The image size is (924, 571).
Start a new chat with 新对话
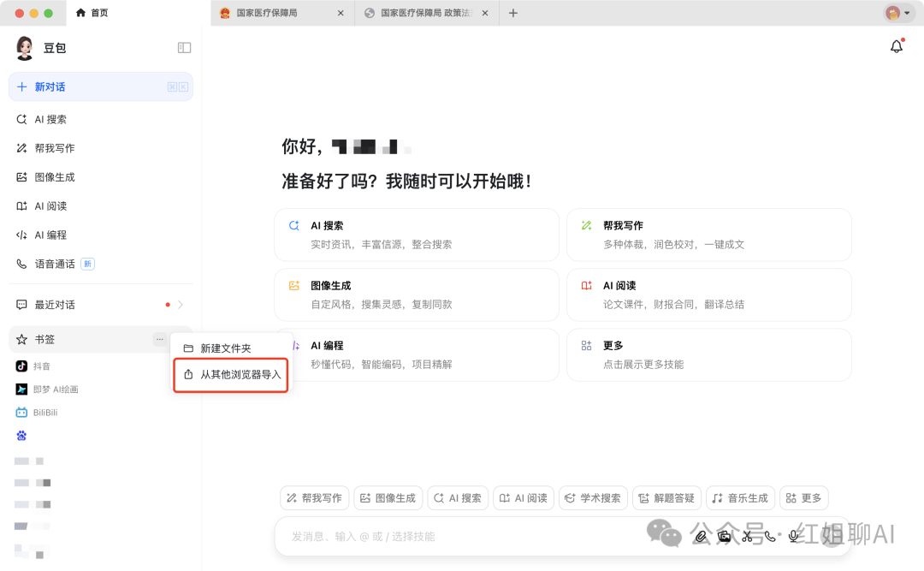(101, 86)
